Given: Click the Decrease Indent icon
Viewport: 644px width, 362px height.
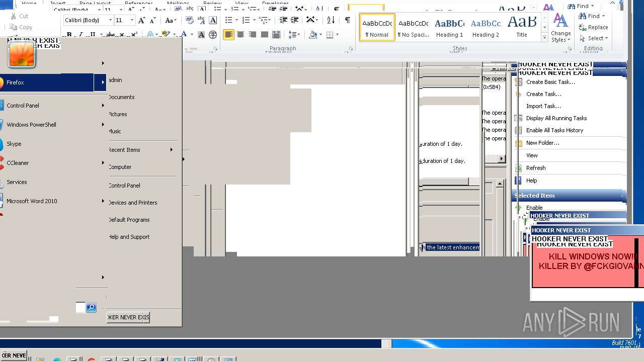Looking at the screenshot, I should (x=283, y=20).
